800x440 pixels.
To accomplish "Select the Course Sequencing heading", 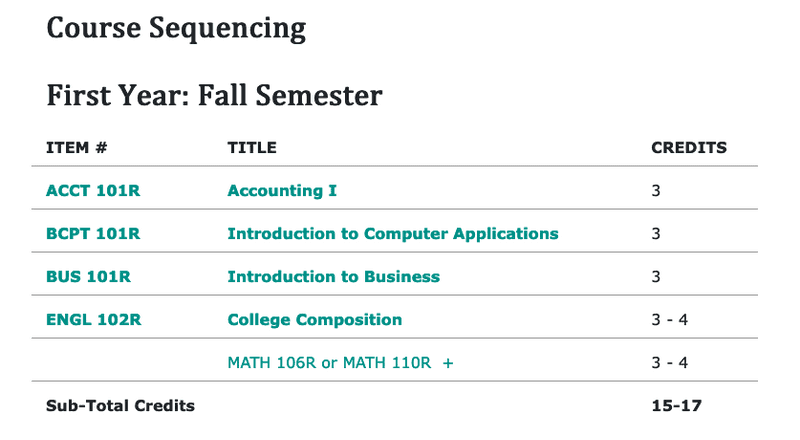I will pyautogui.click(x=176, y=28).
